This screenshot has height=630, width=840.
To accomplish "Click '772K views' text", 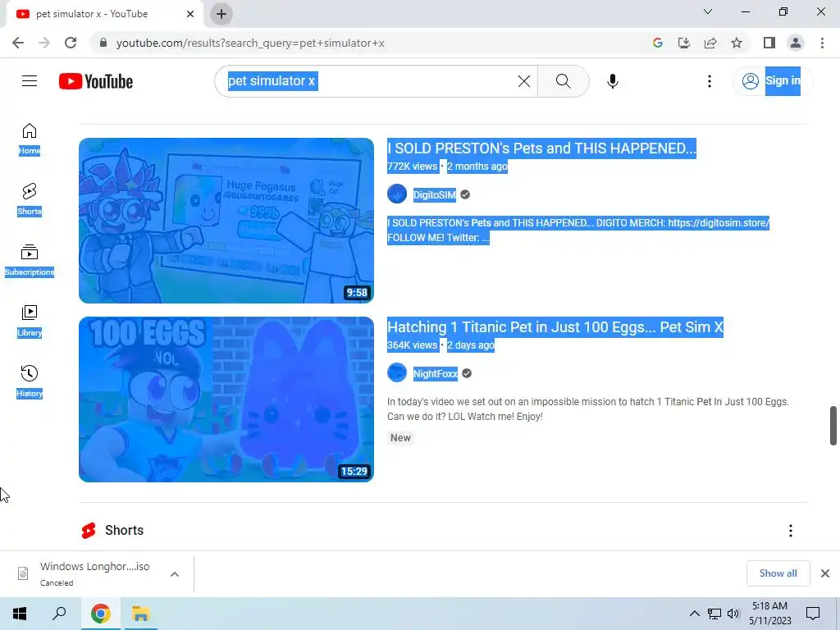I will pyautogui.click(x=412, y=166).
